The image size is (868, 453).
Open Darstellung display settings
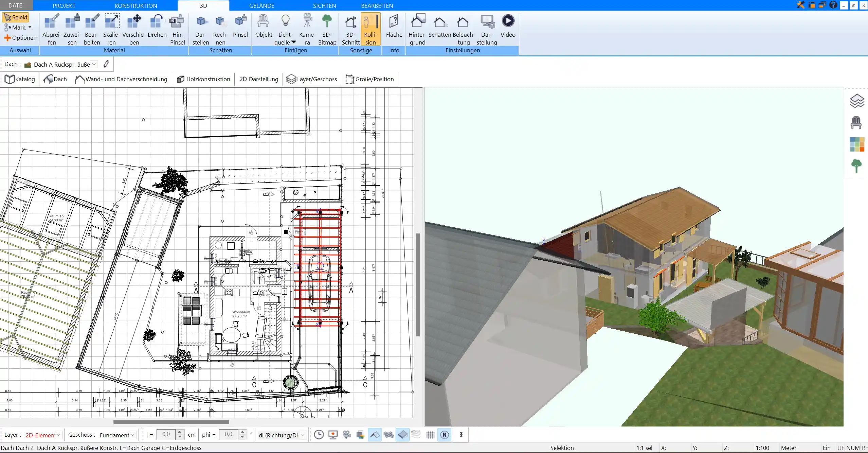point(487,29)
